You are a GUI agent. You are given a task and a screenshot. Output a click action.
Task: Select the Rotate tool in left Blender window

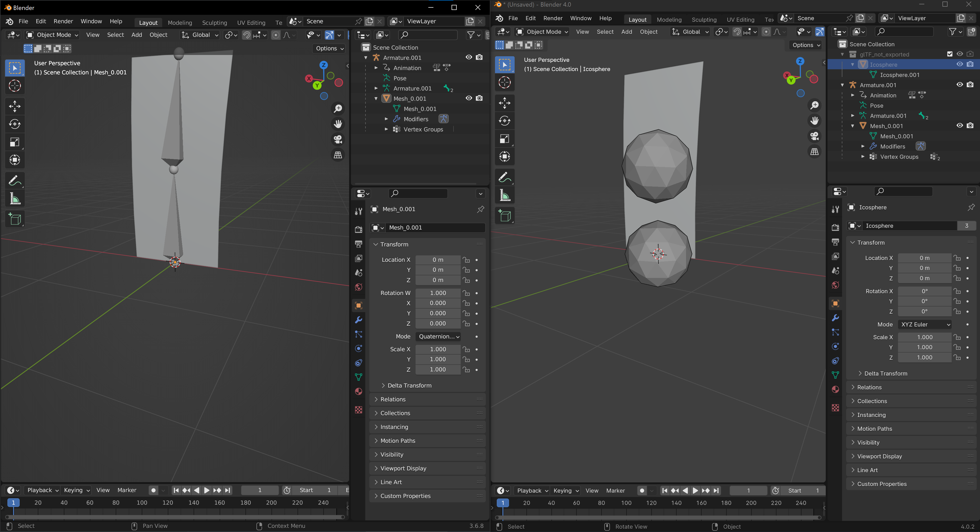coord(15,124)
